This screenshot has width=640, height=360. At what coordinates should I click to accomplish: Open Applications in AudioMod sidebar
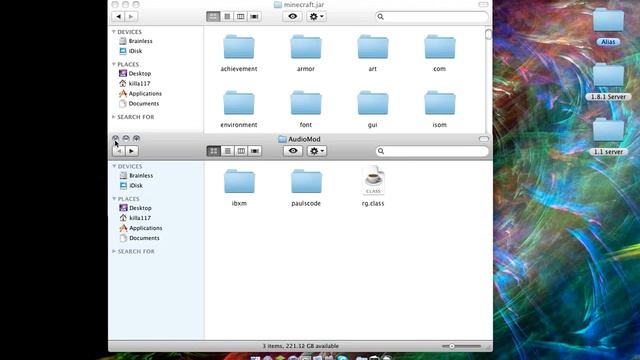pos(141,228)
